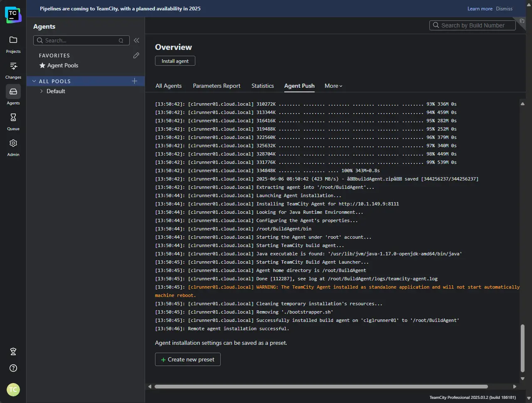Add a new pool with plus icon
Image resolution: width=532 pixels, height=403 pixels.
tap(134, 81)
